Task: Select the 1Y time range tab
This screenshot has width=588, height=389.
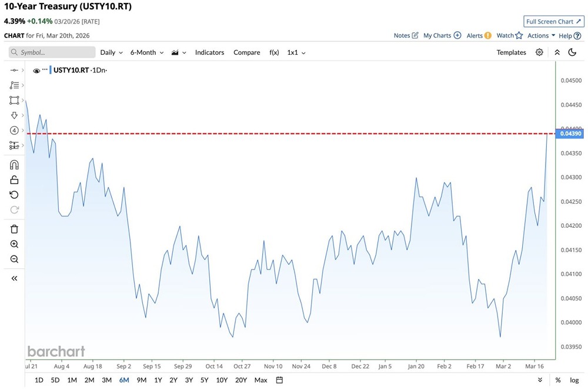Action: [158, 380]
